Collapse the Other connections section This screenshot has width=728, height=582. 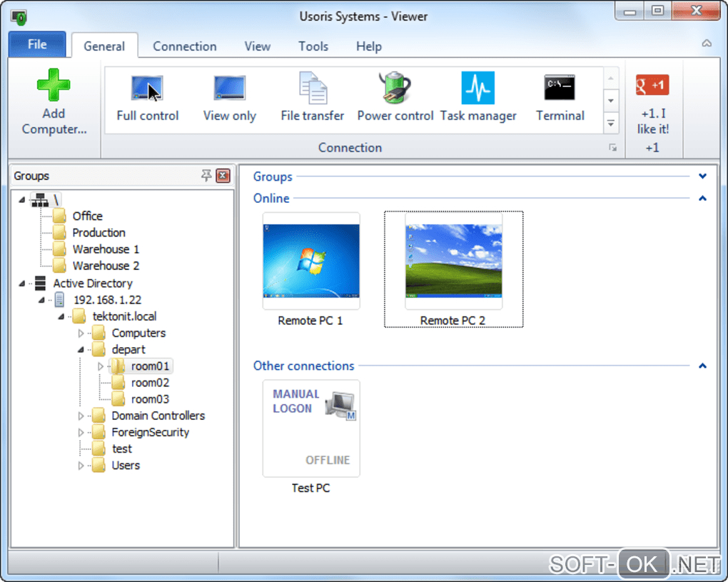702,366
